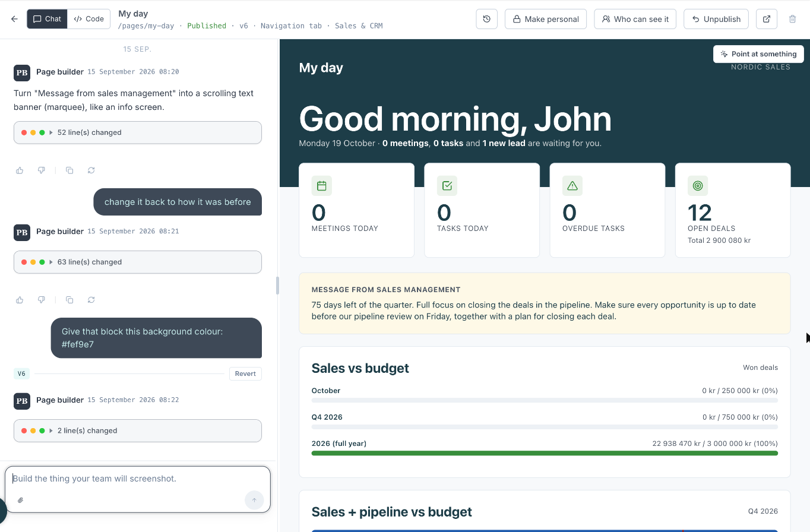Screen dimensions: 810x532
Task: Click the Unpublish button
Action: pyautogui.click(x=716, y=19)
